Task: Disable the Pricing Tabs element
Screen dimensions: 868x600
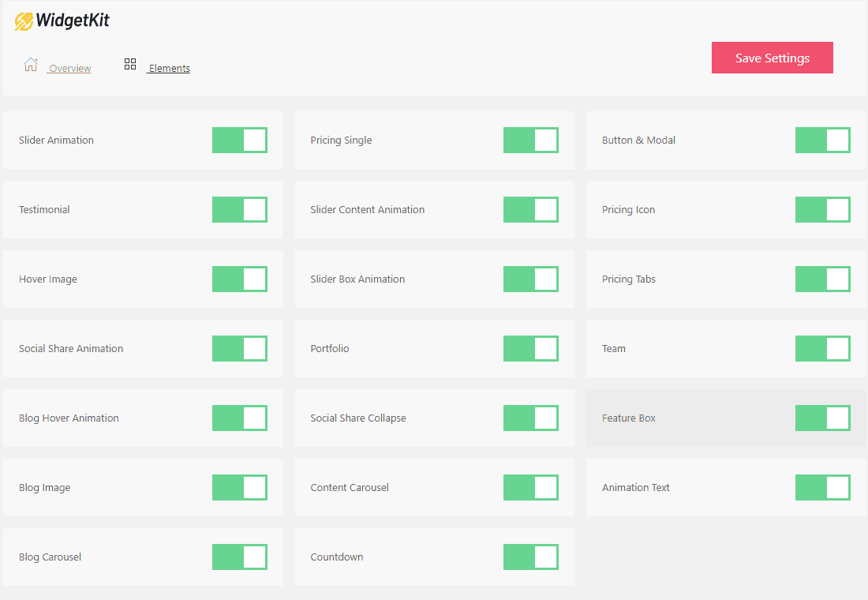Action: [x=823, y=279]
